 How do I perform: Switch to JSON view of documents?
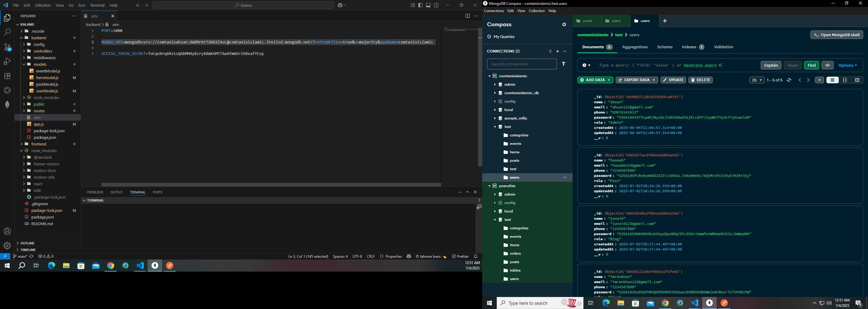[845, 80]
